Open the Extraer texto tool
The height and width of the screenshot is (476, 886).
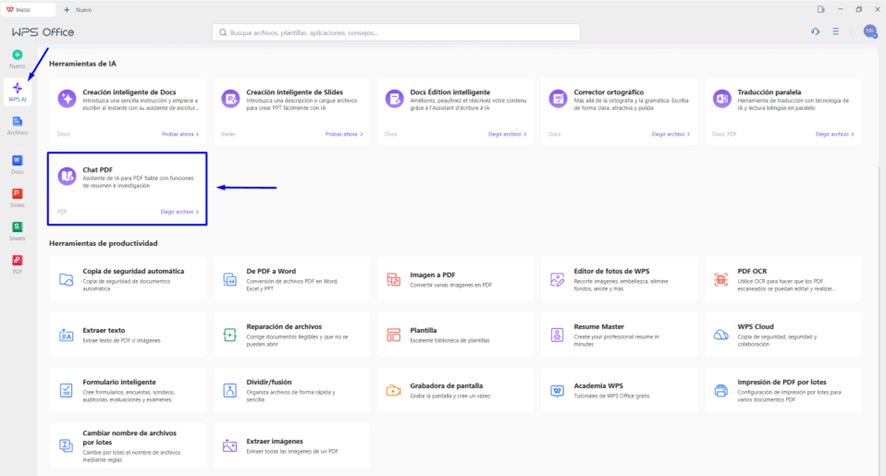click(x=128, y=335)
